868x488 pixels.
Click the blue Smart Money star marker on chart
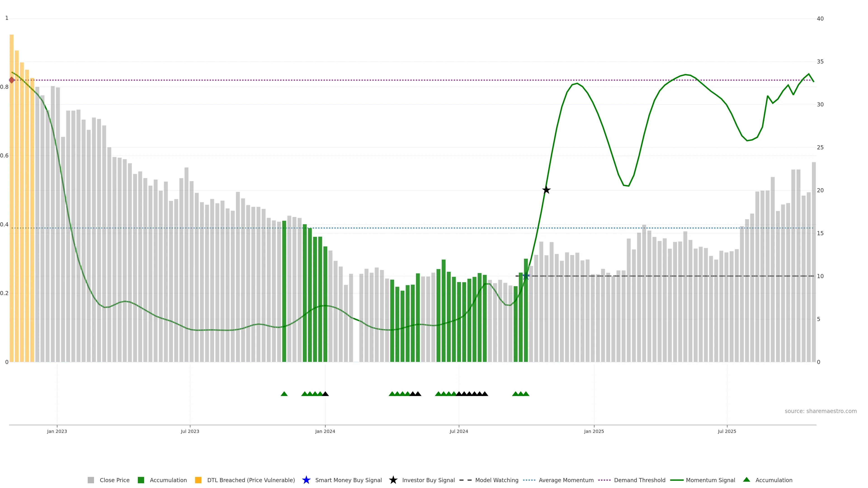526,276
